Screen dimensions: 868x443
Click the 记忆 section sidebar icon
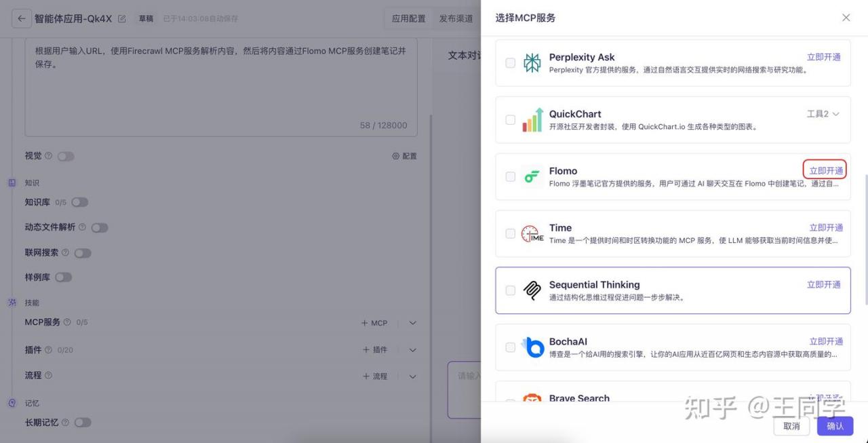point(12,403)
